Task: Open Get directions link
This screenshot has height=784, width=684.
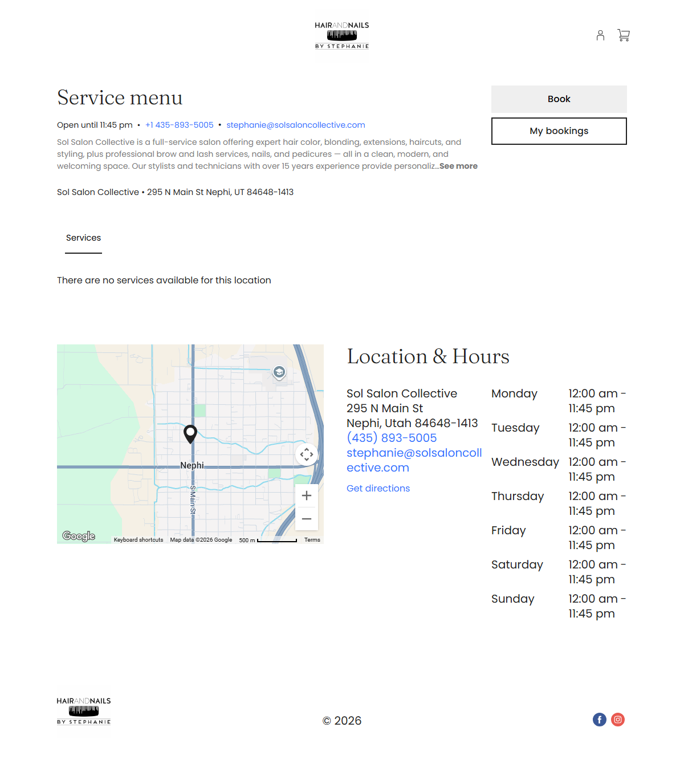Action: pos(378,488)
